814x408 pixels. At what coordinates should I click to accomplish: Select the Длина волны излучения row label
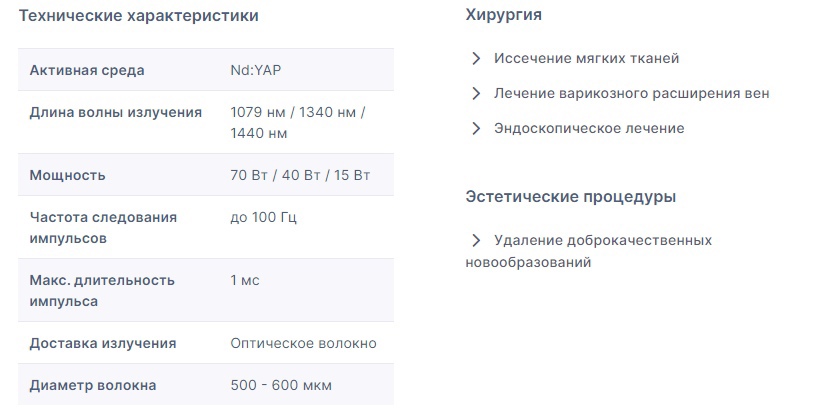pyautogui.click(x=116, y=112)
